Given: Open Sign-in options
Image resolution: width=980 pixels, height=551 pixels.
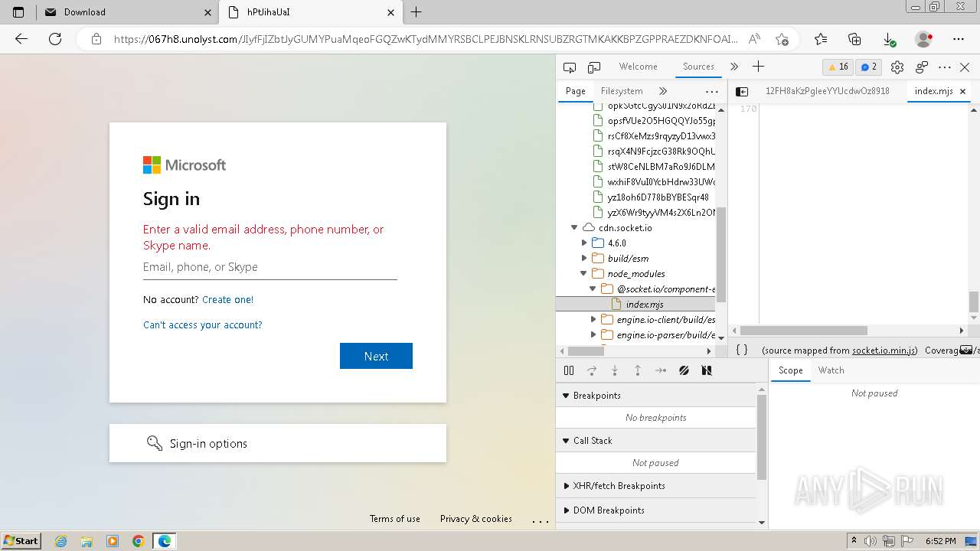Looking at the screenshot, I should click(278, 443).
